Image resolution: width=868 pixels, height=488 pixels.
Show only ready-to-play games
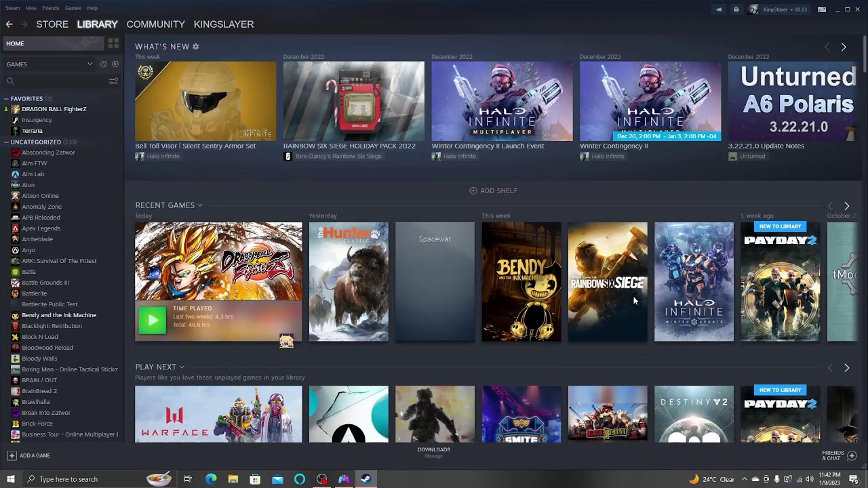click(x=115, y=64)
